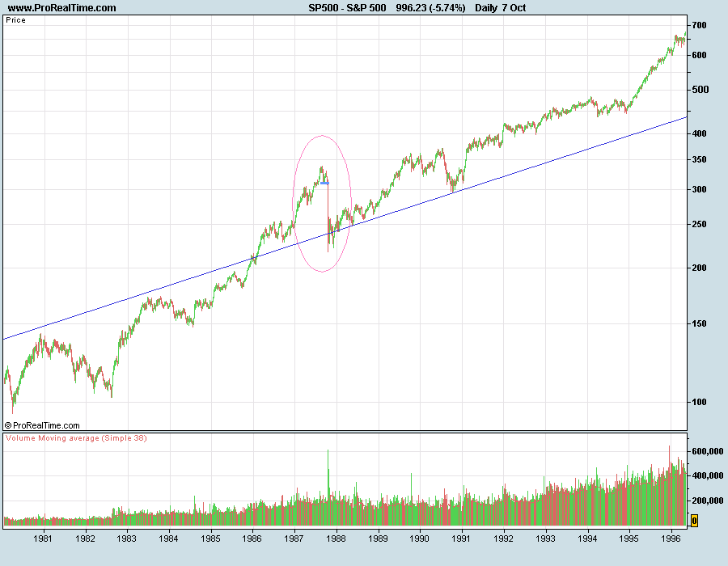Click the 1982 year label on time axis
Screen dimensions: 728x566
[x=85, y=539]
